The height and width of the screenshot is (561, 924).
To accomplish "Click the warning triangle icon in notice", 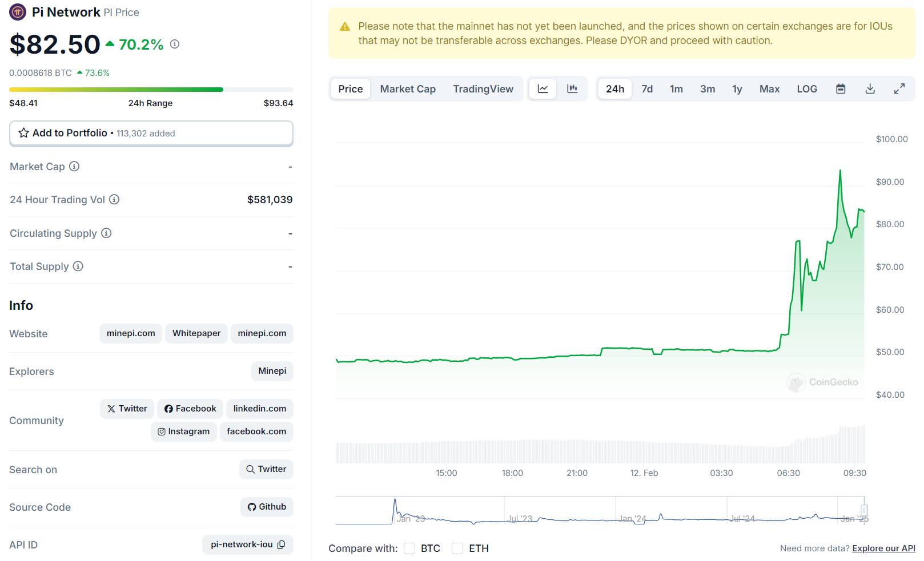I will click(344, 26).
